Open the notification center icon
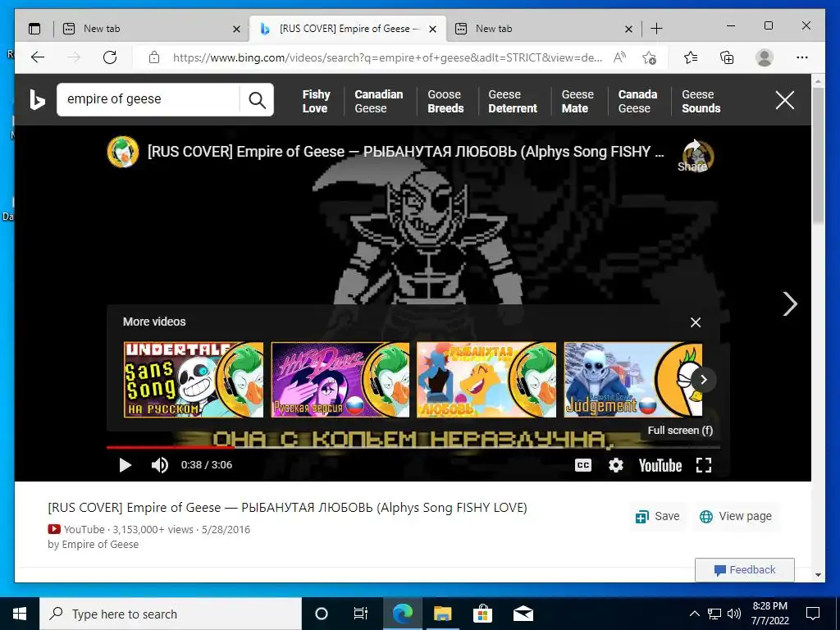This screenshot has width=840, height=630. click(x=813, y=614)
